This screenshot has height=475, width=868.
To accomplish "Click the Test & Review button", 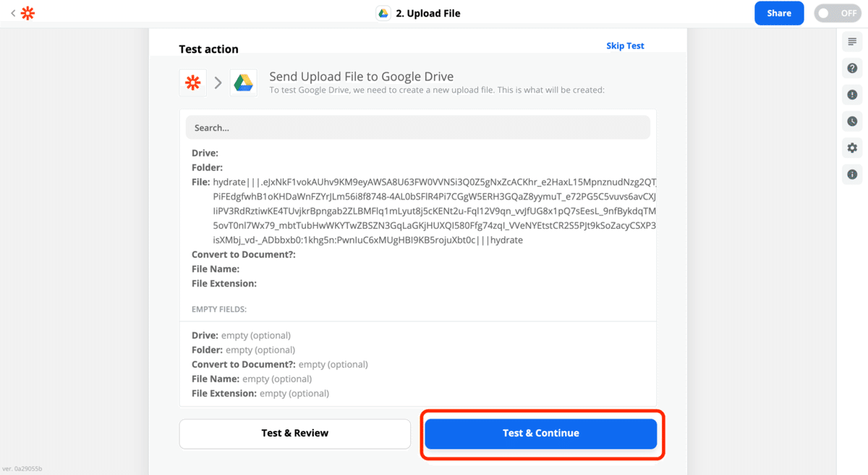I will pyautogui.click(x=295, y=433).
